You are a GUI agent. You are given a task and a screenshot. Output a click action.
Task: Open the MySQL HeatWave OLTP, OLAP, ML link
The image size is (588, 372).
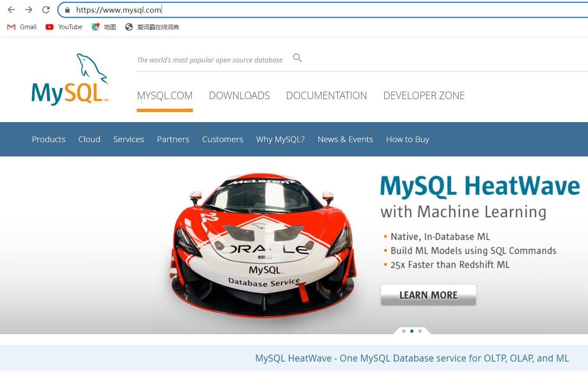pyautogui.click(x=412, y=359)
